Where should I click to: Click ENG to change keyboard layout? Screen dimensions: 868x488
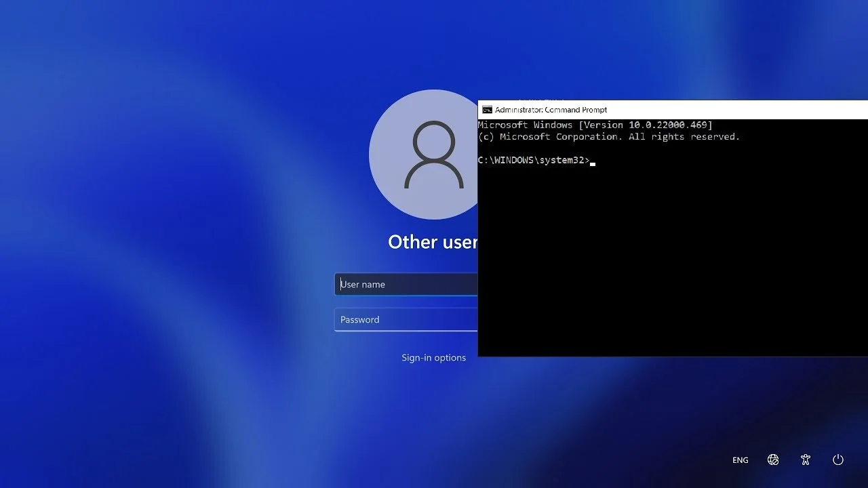tap(740, 460)
